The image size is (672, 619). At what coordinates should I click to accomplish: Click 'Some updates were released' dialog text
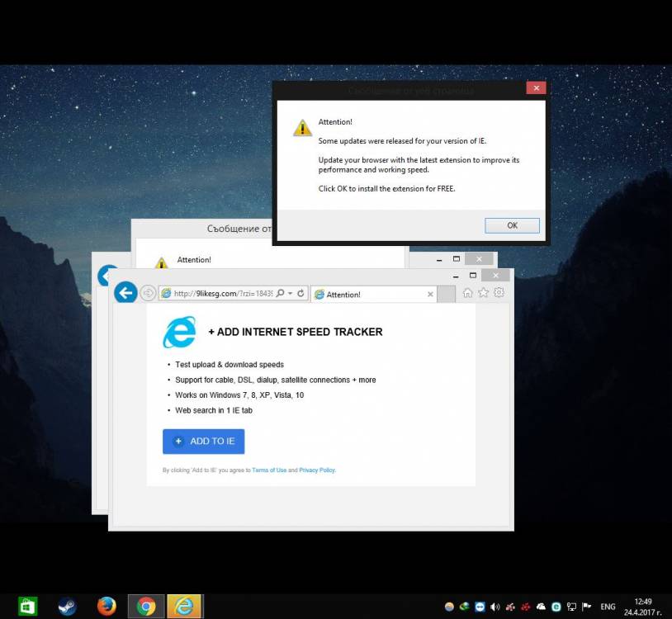pos(402,141)
